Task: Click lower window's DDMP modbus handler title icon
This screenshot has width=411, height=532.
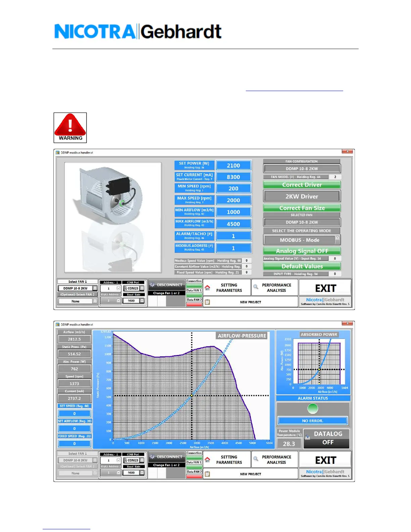Action: [x=58, y=324]
